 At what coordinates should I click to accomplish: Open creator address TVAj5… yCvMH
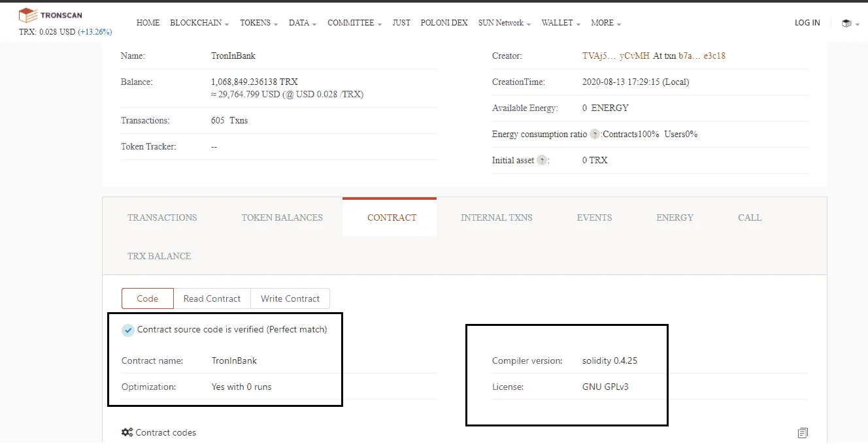point(616,56)
